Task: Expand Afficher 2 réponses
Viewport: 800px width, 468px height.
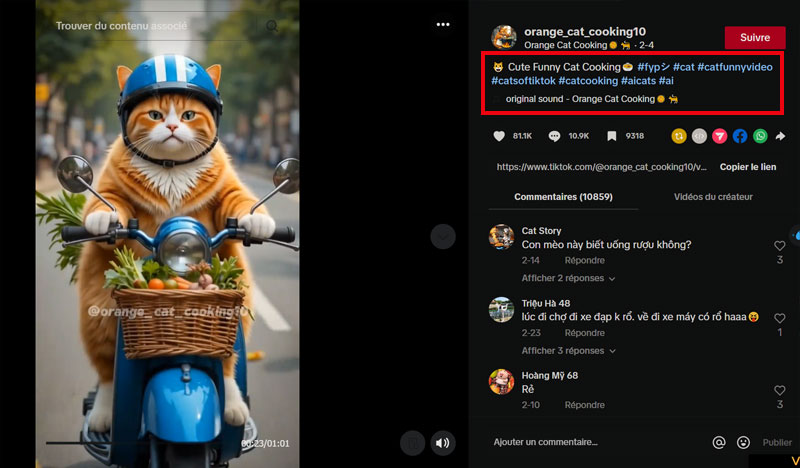Action: (x=568, y=278)
